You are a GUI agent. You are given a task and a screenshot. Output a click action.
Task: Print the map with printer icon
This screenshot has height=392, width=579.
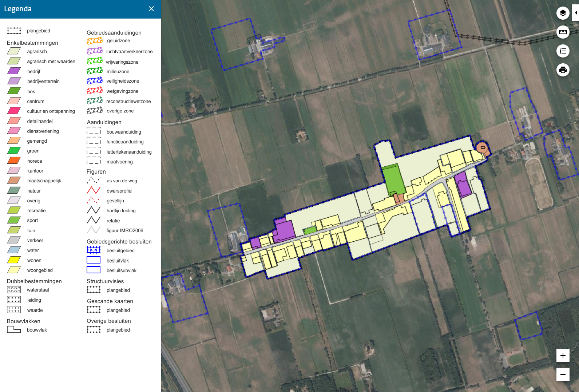(563, 70)
